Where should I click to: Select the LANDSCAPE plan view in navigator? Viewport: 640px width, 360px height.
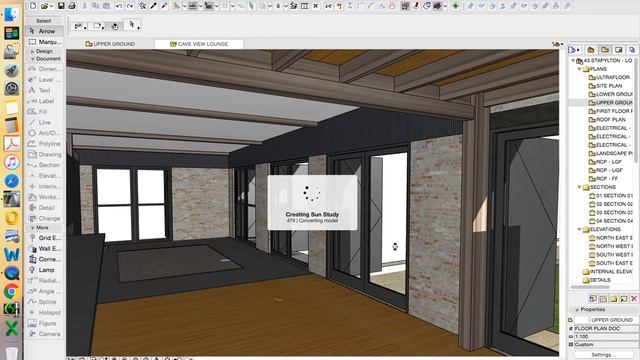pos(611,153)
